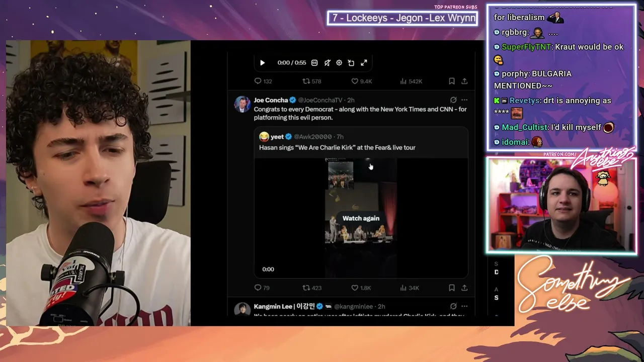Screen dimensions: 644x362
Task: Click chat username Revetys
Action: pyautogui.click(x=525, y=101)
